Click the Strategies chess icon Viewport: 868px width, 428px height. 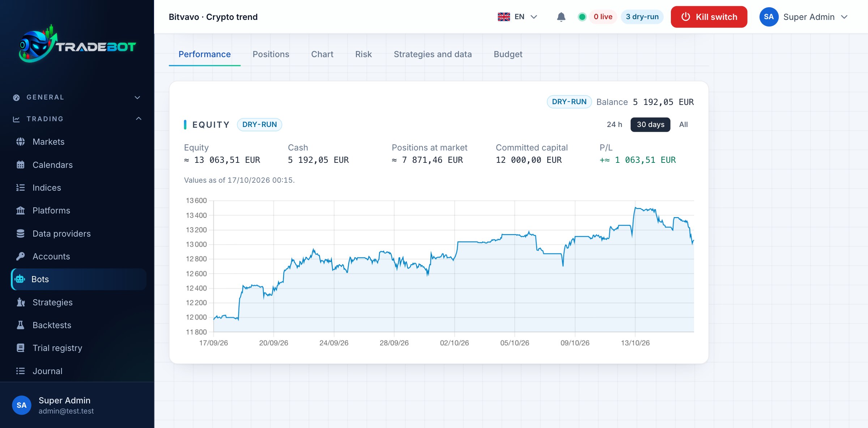(x=21, y=302)
